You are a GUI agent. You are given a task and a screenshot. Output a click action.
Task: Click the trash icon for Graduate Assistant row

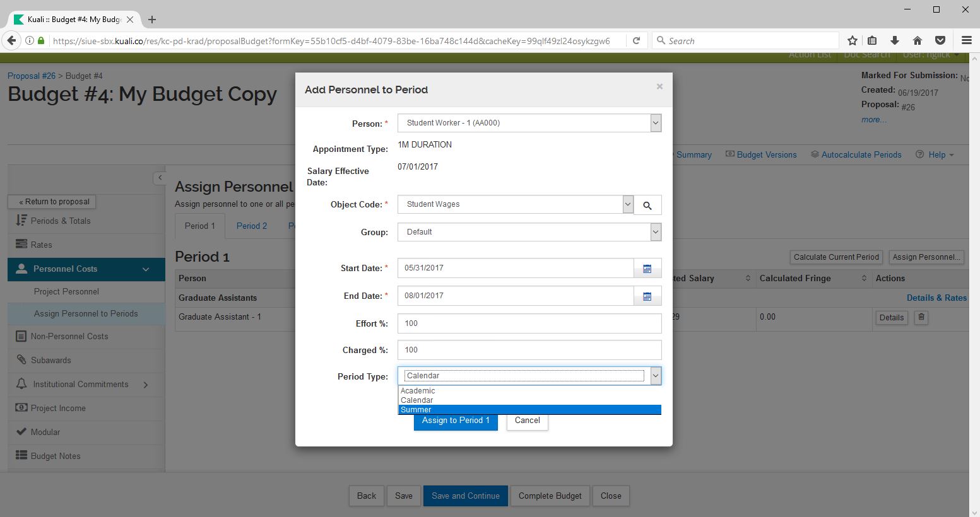click(x=921, y=317)
